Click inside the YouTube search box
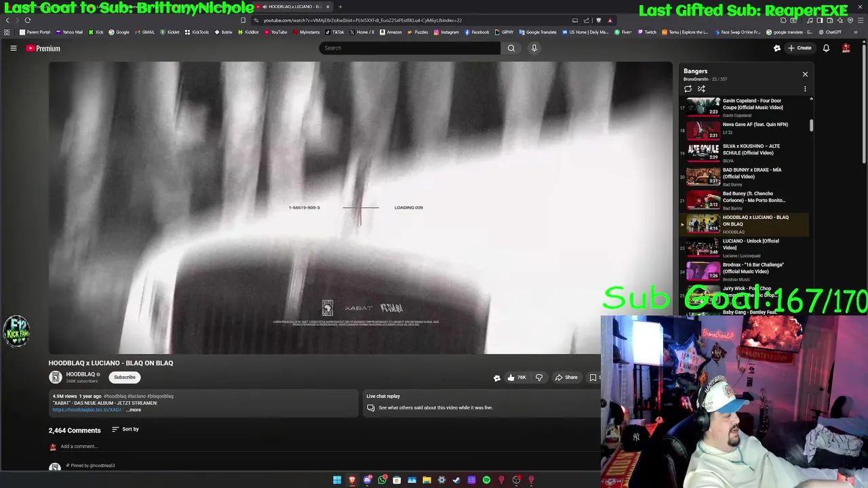This screenshot has width=868, height=488. click(410, 48)
